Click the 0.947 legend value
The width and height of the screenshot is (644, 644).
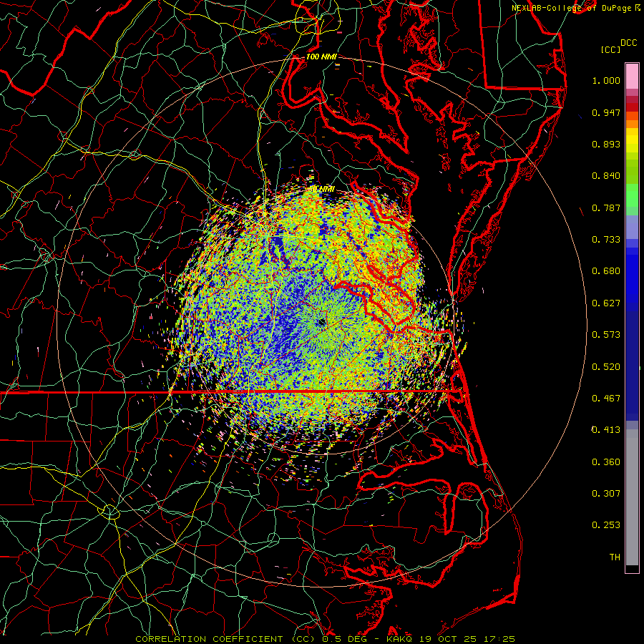point(606,112)
